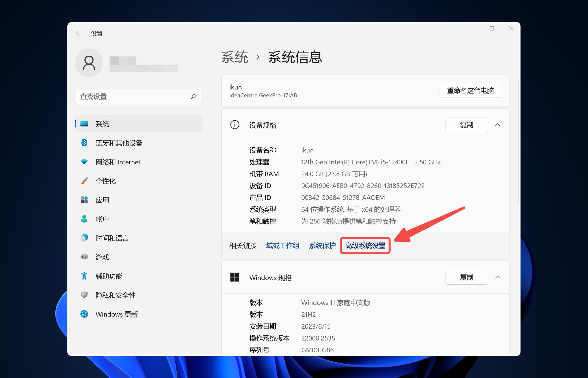Close the 设置 window
Image resolution: width=588 pixels, height=378 pixels.
click(x=511, y=29)
